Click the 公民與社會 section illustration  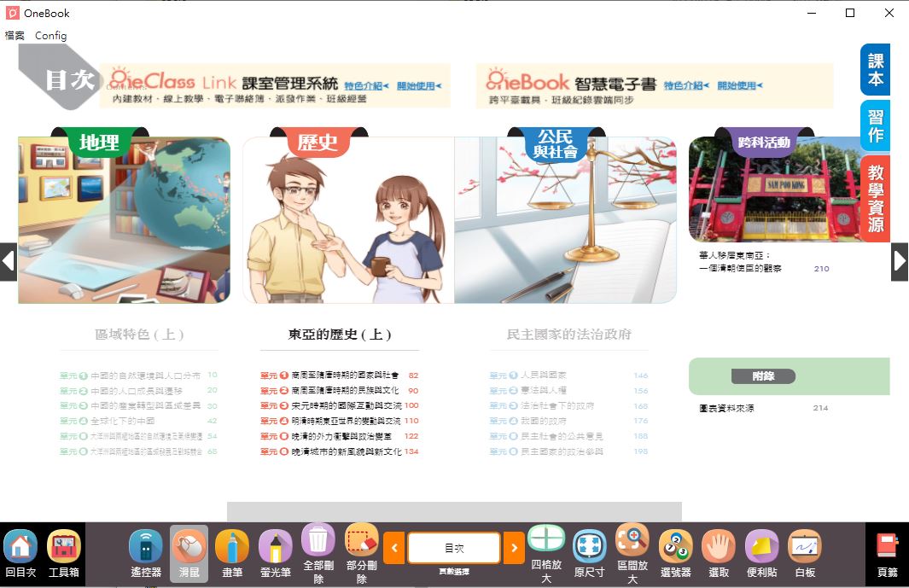(x=565, y=220)
